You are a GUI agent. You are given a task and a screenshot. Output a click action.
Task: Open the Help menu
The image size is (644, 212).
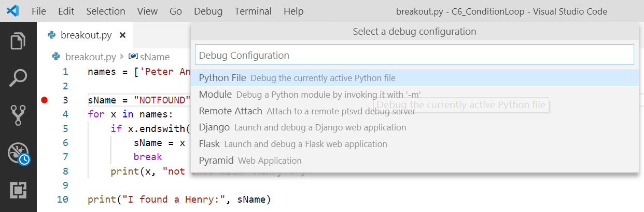pos(293,11)
